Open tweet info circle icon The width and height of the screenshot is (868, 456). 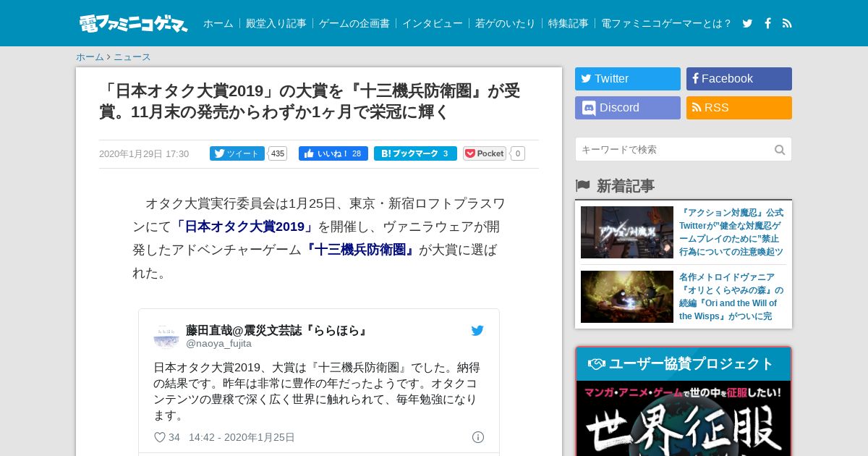point(478,437)
